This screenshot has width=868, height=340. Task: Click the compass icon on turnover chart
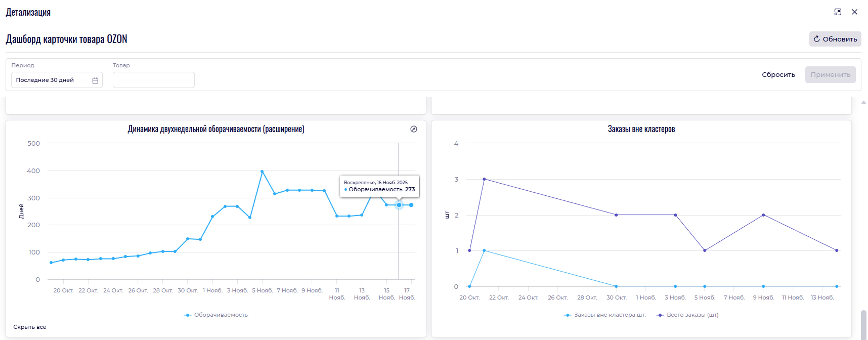(413, 129)
